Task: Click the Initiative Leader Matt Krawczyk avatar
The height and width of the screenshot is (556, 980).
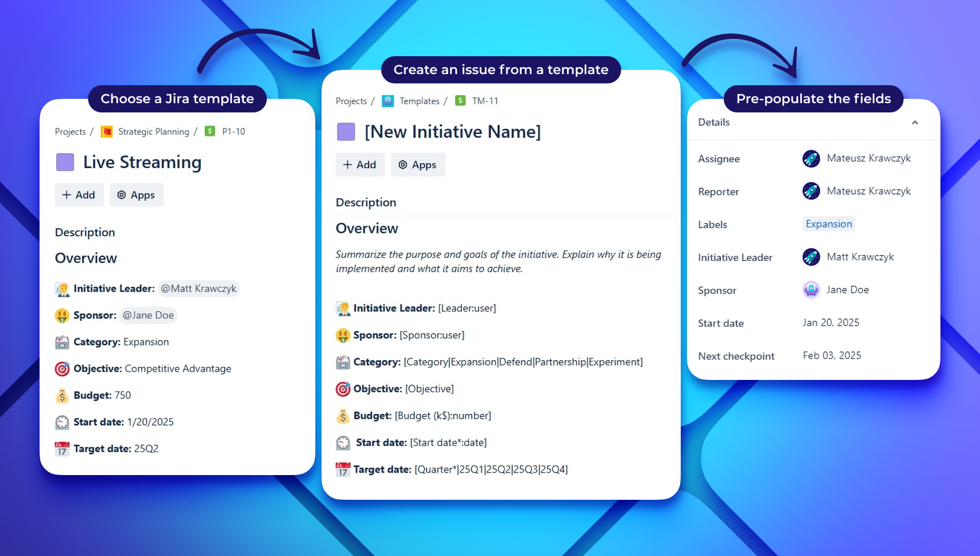Action: (x=811, y=257)
